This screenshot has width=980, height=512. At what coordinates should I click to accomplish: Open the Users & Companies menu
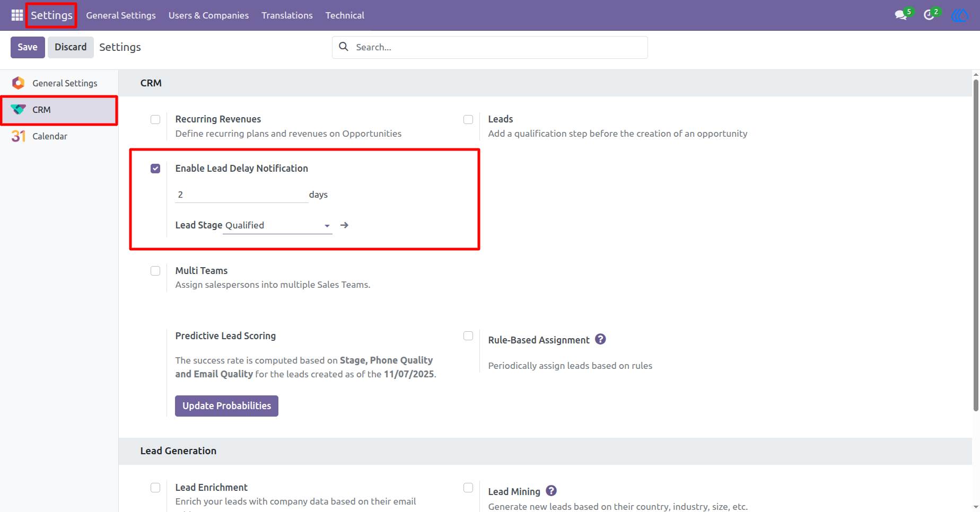point(208,15)
